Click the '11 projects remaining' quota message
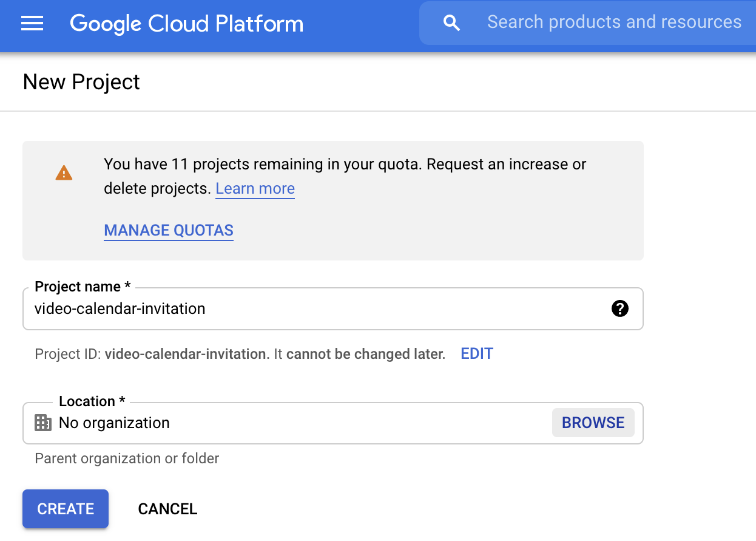 pyautogui.click(x=345, y=176)
